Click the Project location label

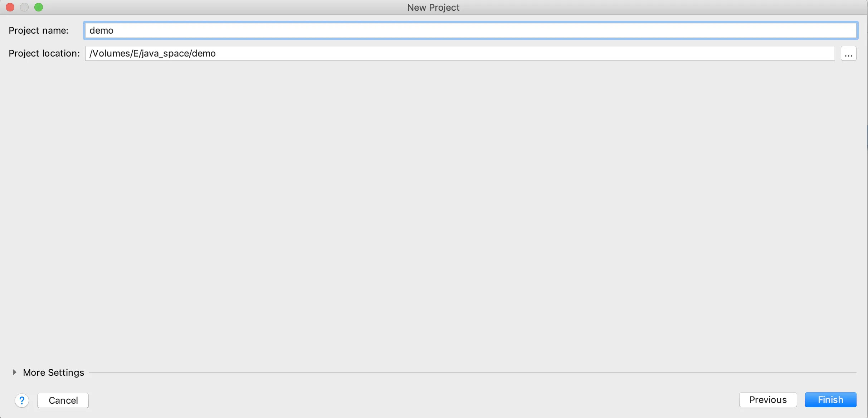pos(44,53)
